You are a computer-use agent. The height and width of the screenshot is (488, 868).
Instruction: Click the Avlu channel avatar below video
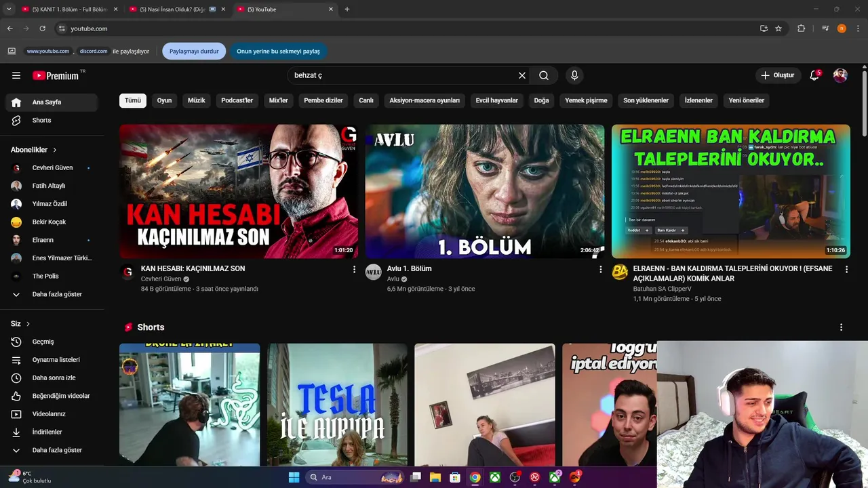(x=374, y=272)
